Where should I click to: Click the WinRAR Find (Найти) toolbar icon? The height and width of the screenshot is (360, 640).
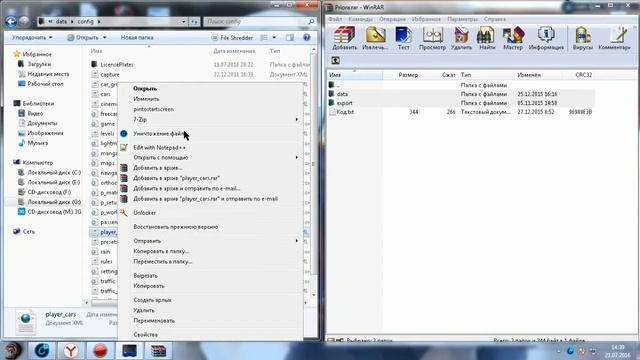point(487,38)
